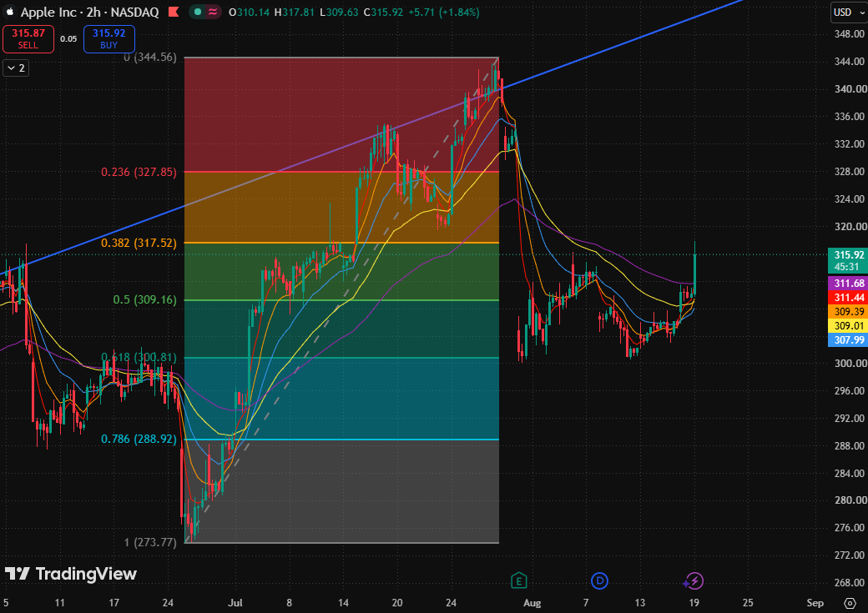Open the red flag symbol marker
868x613 pixels.
174,12
